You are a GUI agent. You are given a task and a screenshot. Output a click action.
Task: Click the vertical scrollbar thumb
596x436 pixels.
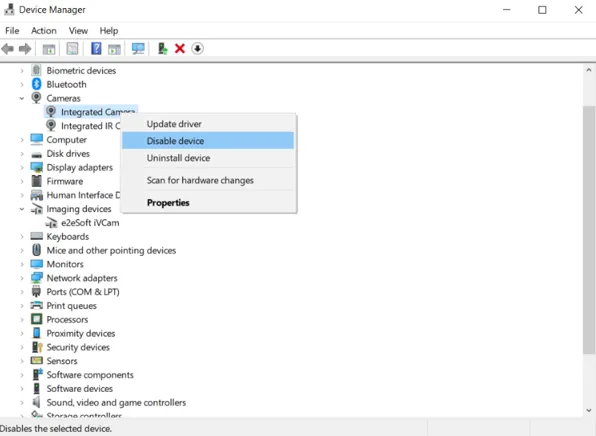click(588, 230)
